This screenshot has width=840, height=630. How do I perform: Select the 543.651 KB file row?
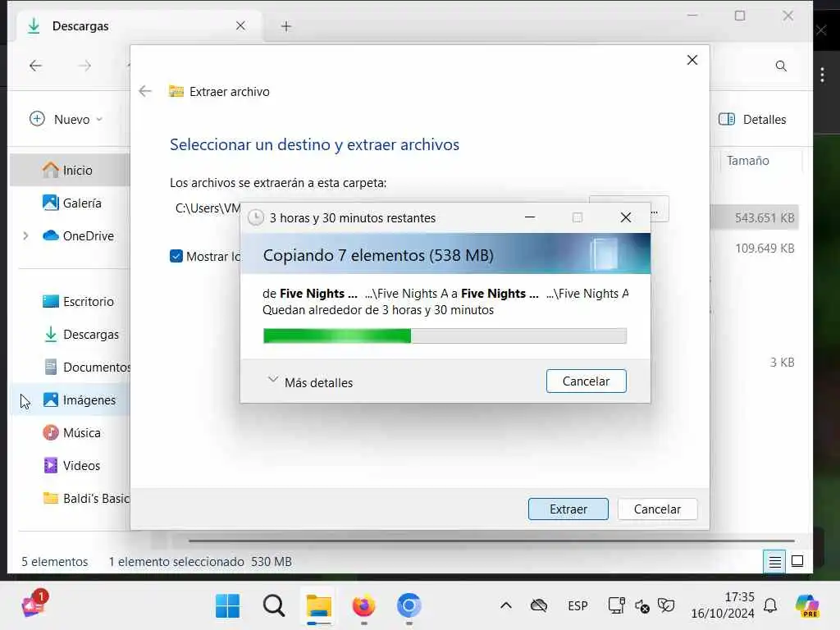point(755,217)
